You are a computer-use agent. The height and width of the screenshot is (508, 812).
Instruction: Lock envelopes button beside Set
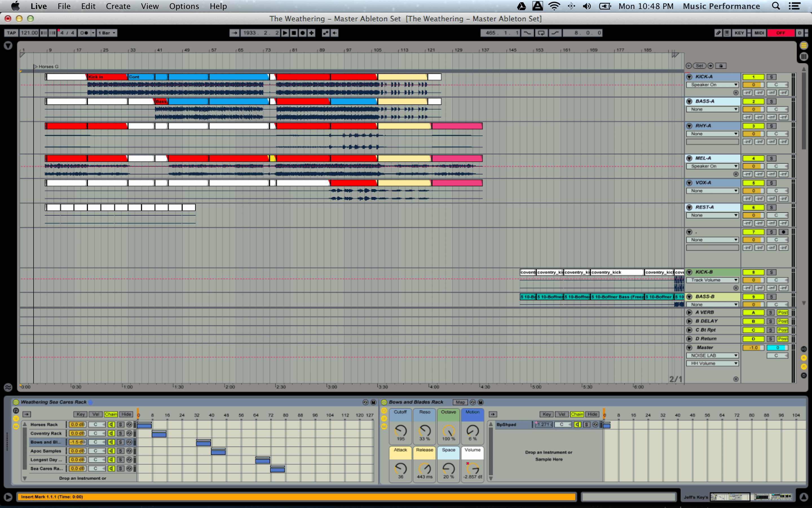[x=721, y=66]
